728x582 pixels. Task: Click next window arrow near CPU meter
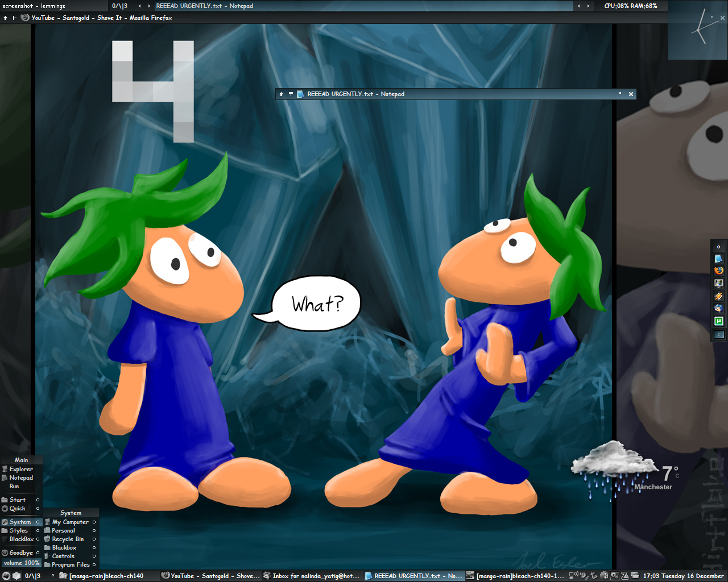588,6
